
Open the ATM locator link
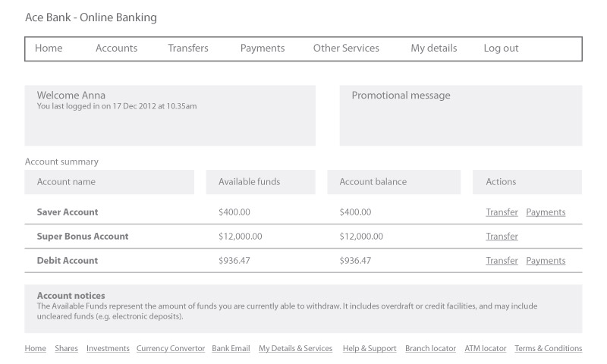click(486, 348)
